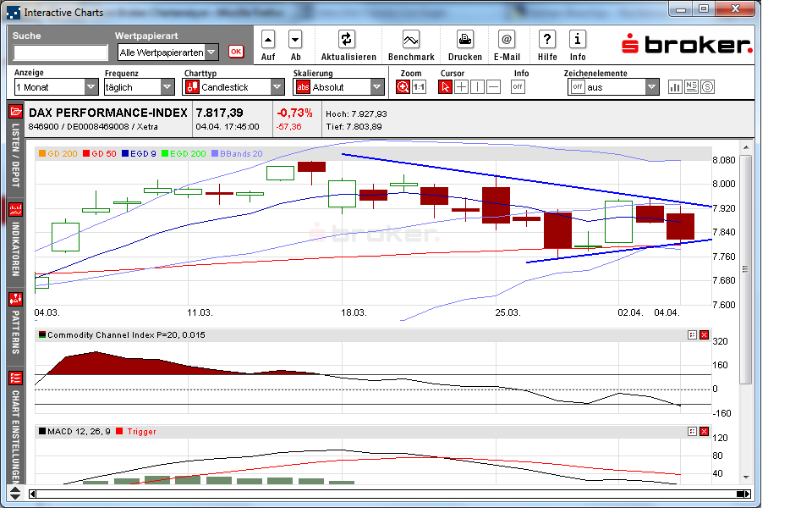This screenshot has width=812, height=508.
Task: Click the vertical scrollbar up arrow
Action: click(x=746, y=147)
